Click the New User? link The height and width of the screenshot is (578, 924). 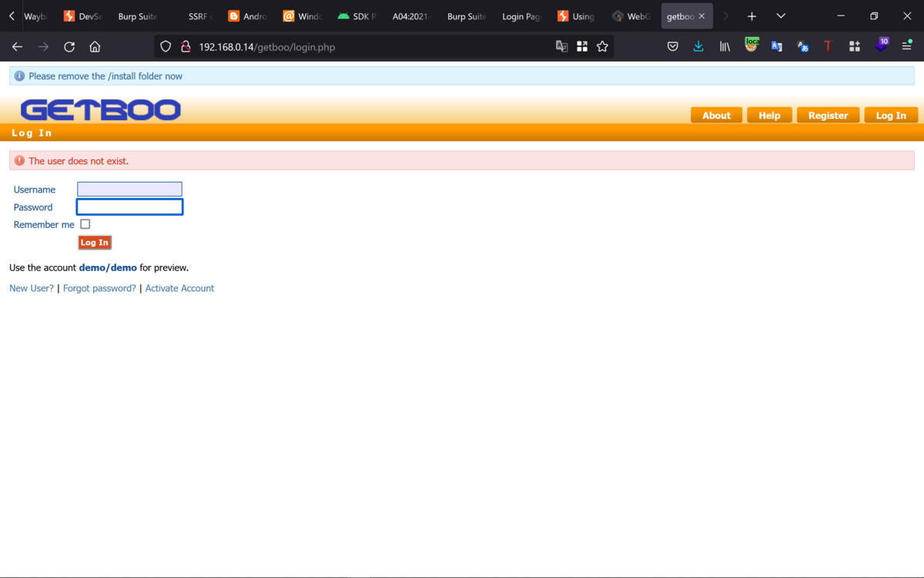click(32, 288)
